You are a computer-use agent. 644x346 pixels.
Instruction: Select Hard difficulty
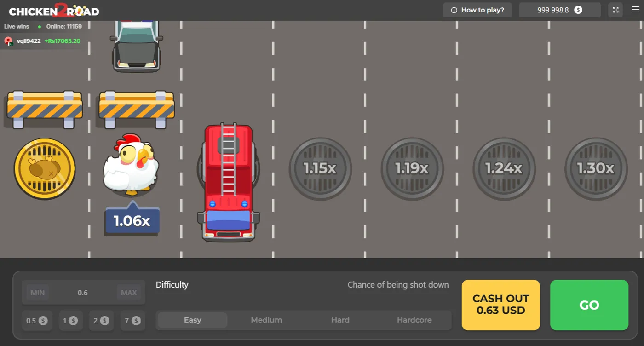pyautogui.click(x=340, y=320)
